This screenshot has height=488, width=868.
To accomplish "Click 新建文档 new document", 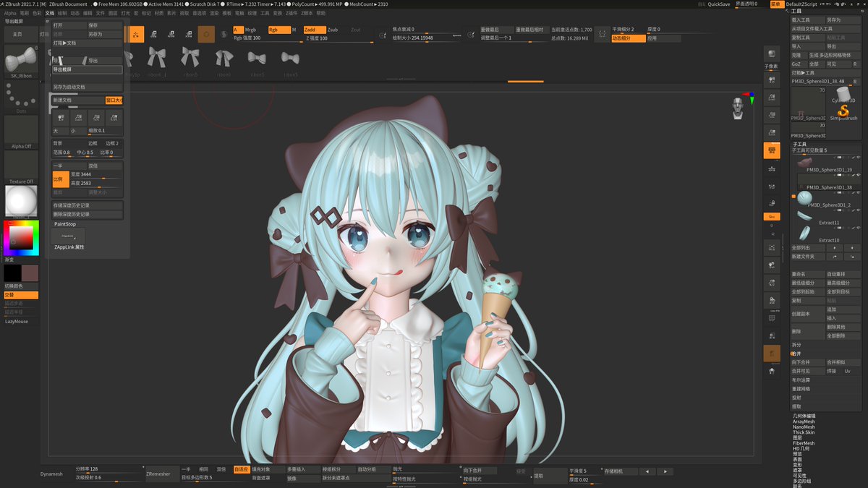I will tap(78, 100).
